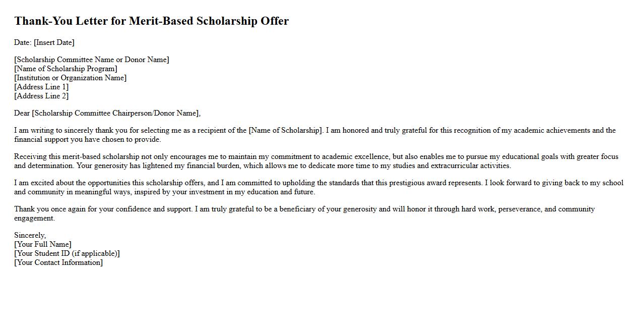Click the [Your Contact Information] placeholder
The width and height of the screenshot is (644, 328).
click(x=58, y=262)
